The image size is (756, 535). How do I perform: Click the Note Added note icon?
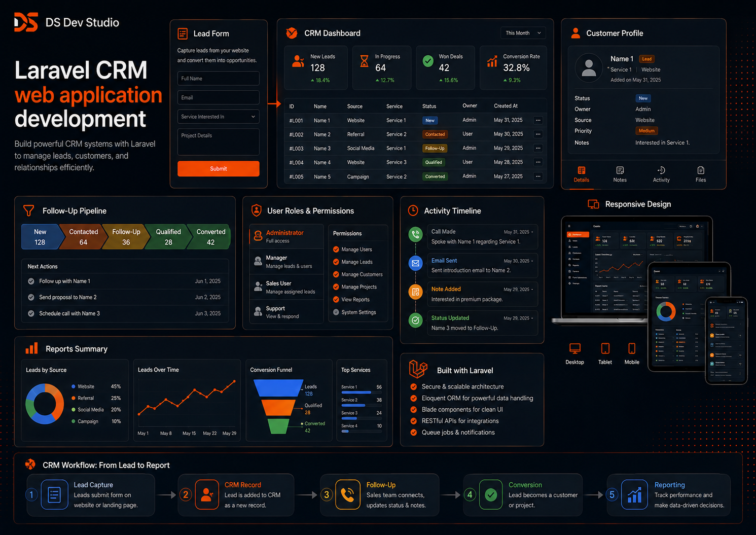[416, 292]
